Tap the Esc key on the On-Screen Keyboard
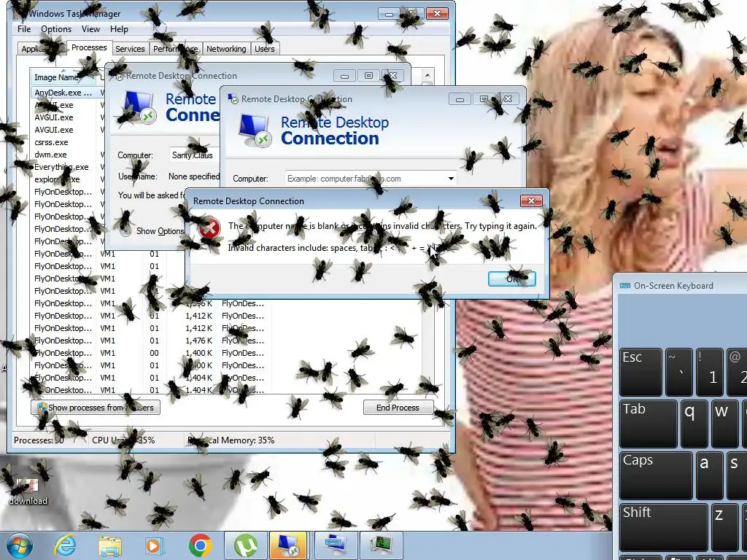Screen dimensions: 747x560 640,372
